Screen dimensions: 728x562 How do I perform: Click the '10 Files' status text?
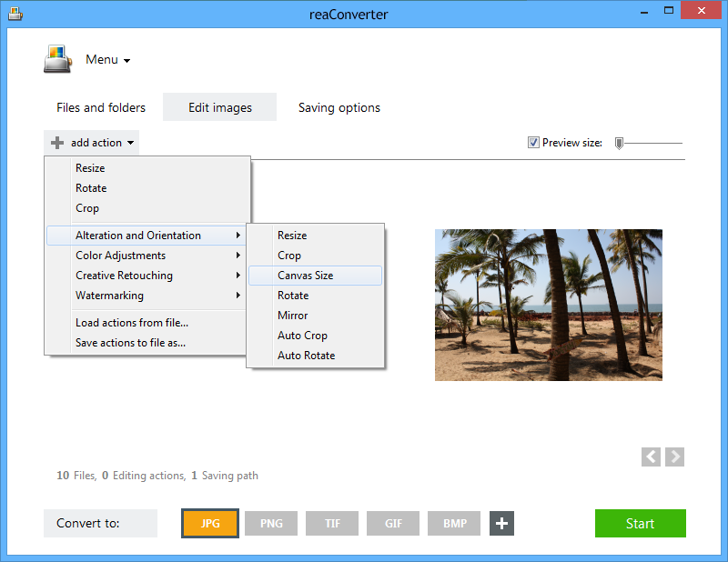76,476
